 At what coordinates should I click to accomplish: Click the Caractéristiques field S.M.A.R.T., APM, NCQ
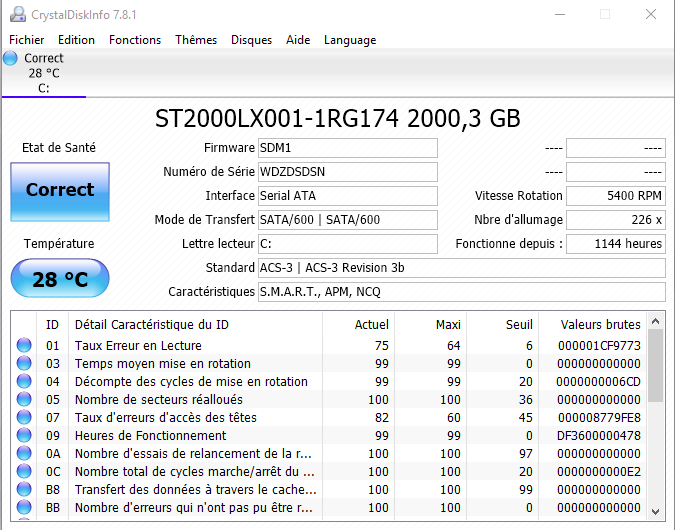(x=462, y=292)
